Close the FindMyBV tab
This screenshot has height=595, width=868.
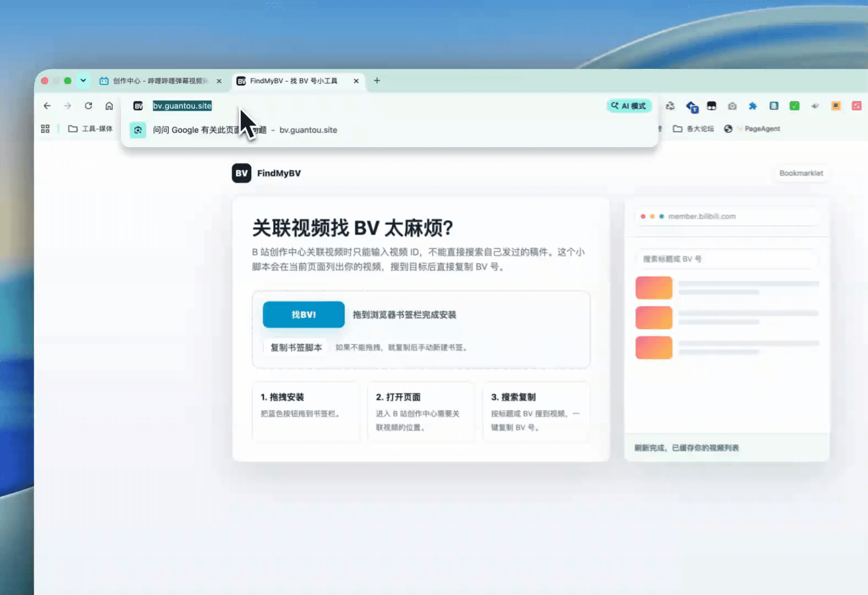point(356,81)
